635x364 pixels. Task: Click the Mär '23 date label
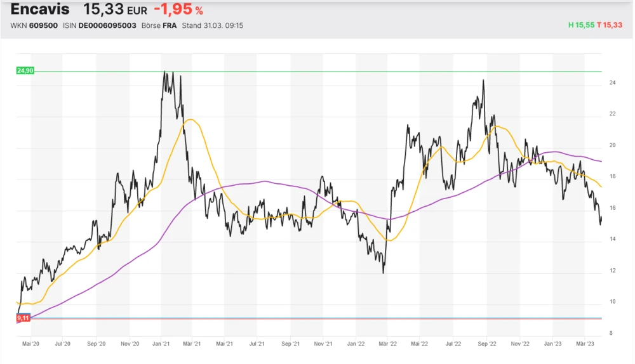point(584,344)
